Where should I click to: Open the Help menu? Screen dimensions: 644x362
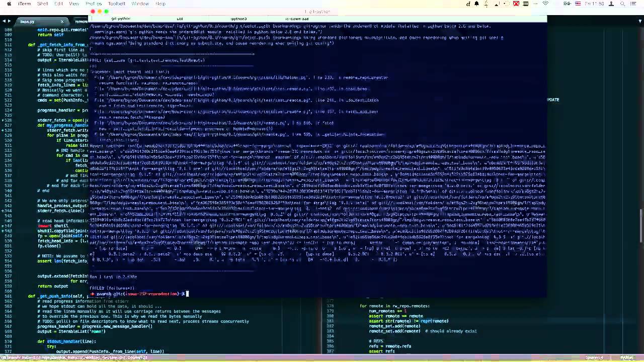click(160, 4)
